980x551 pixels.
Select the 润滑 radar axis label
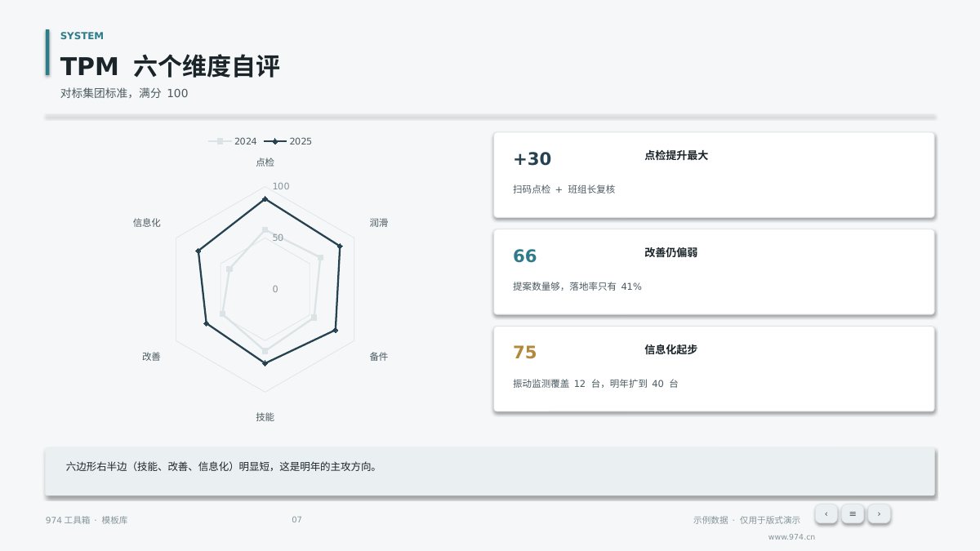[x=379, y=222]
